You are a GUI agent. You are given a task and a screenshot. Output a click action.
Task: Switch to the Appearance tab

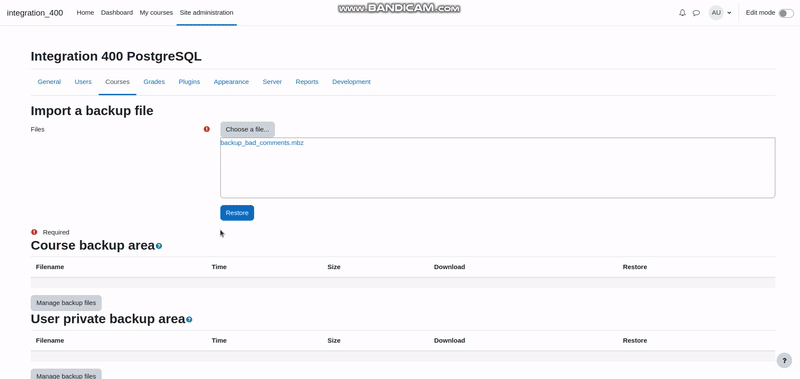click(x=231, y=82)
